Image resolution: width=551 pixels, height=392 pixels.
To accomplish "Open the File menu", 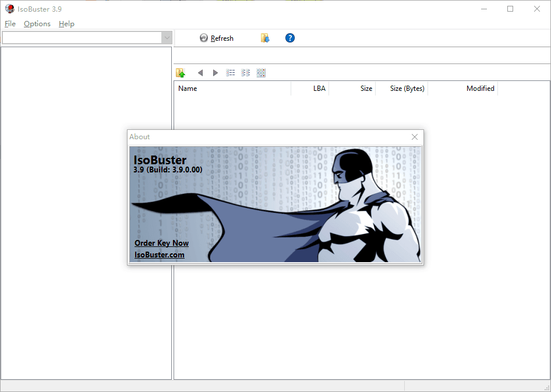I will (x=10, y=23).
